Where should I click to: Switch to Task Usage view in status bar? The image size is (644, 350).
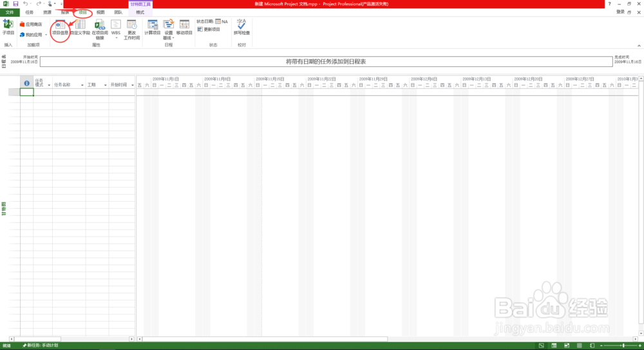[554, 345]
